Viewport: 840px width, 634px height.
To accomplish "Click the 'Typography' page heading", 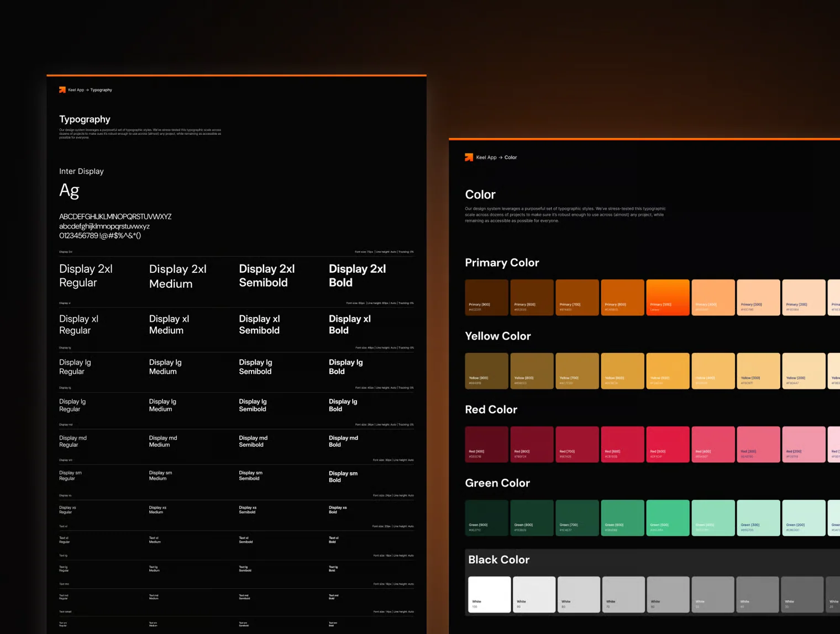I will point(85,119).
